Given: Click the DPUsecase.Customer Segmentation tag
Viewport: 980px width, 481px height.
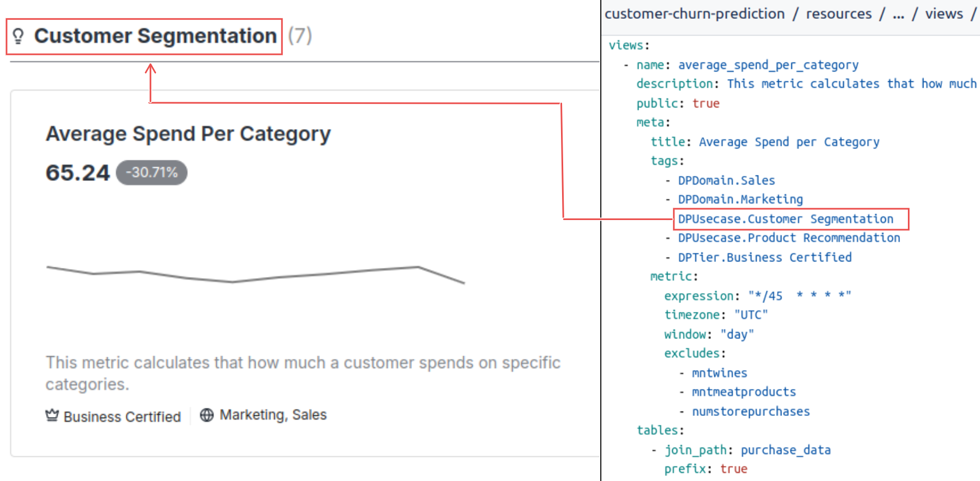Looking at the screenshot, I should [785, 219].
